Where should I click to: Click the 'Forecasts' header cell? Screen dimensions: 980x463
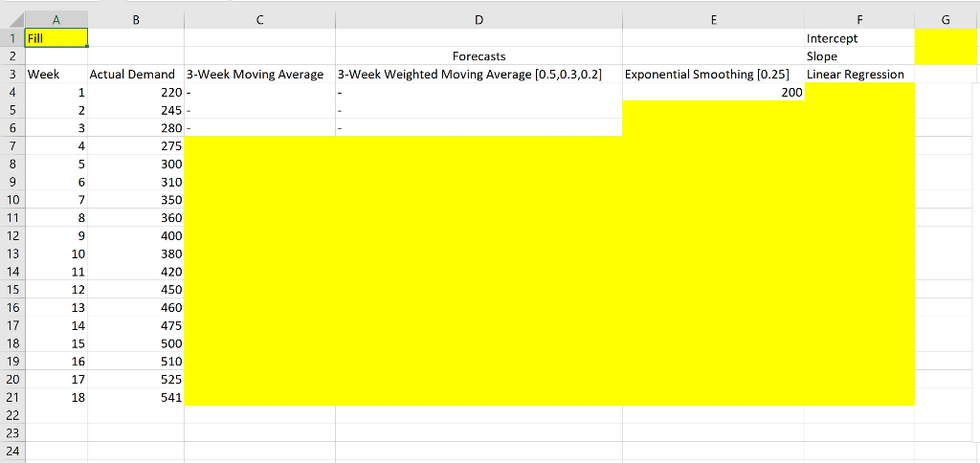[x=479, y=56]
